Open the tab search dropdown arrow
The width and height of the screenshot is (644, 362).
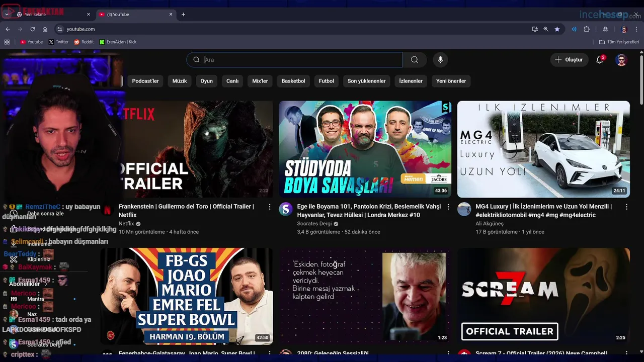7,15
